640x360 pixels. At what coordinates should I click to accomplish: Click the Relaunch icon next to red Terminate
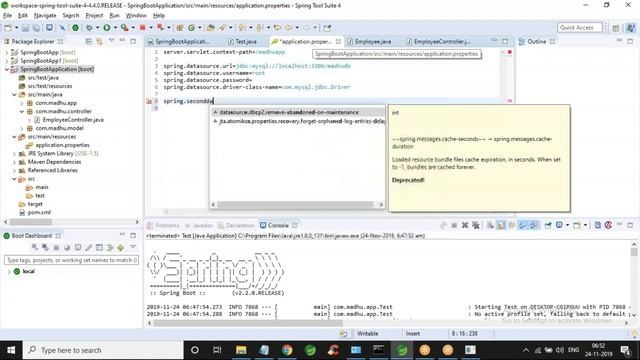(160, 28)
